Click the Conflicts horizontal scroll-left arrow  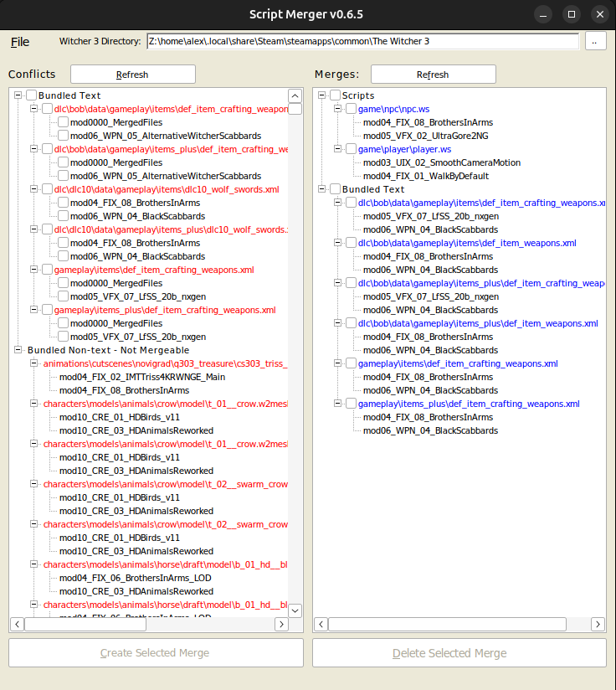(x=16, y=624)
